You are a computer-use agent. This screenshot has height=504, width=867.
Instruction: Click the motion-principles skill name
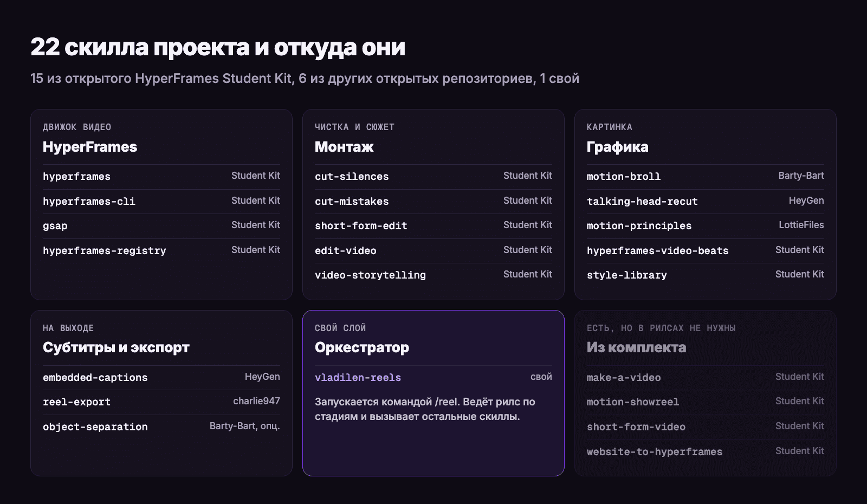tap(639, 226)
